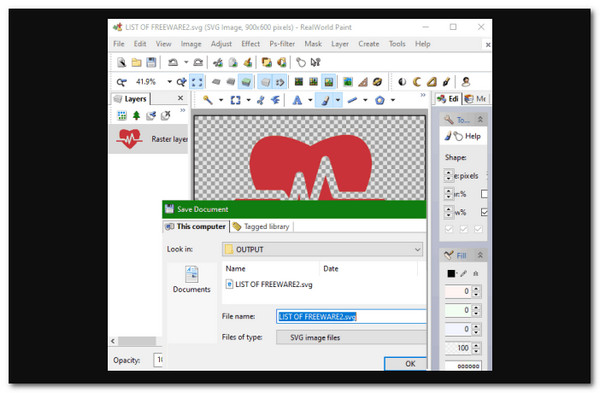Select the polygon shape tool
600x393 pixels.
pos(380,100)
